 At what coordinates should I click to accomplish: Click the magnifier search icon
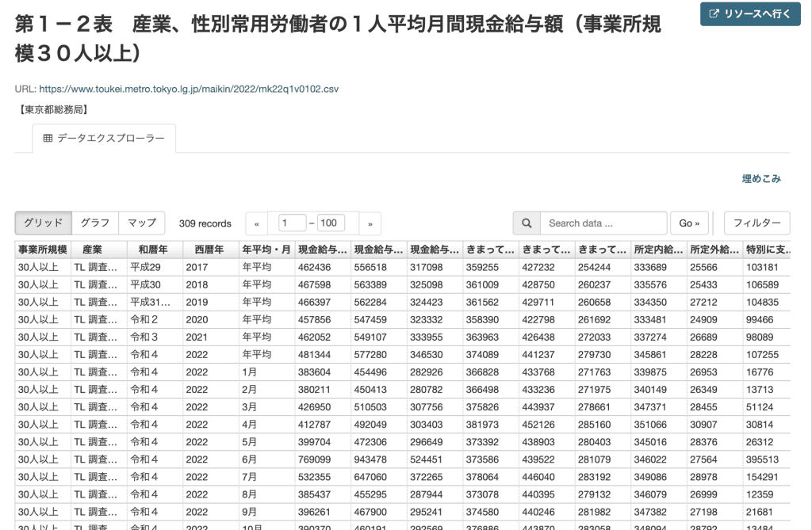point(527,223)
